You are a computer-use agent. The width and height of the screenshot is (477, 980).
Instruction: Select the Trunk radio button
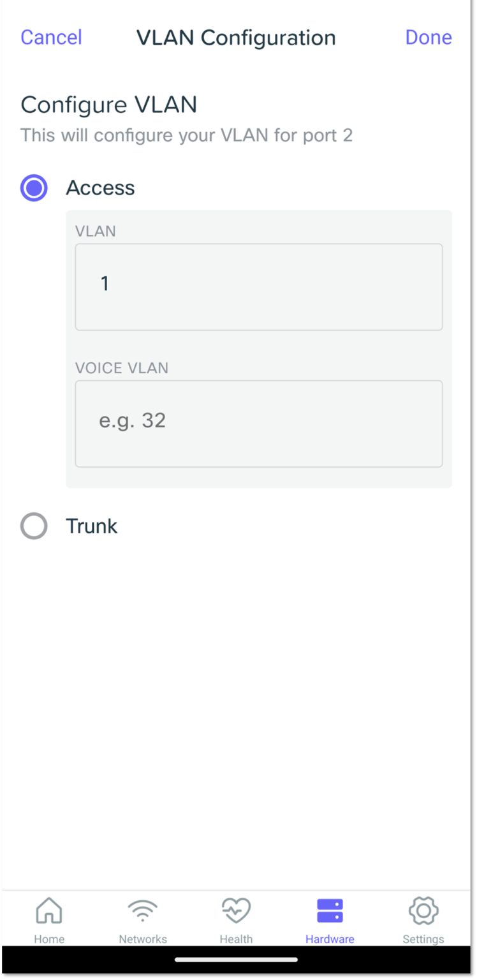[34, 526]
